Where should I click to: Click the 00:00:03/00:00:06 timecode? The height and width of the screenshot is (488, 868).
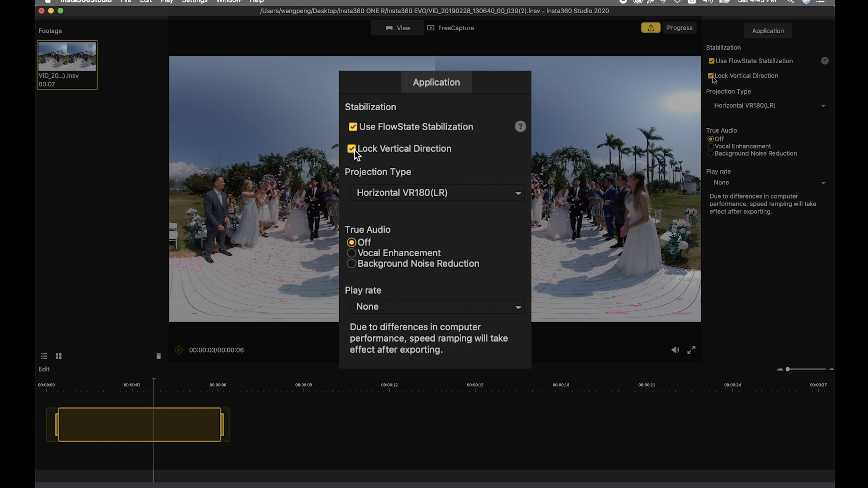216,350
